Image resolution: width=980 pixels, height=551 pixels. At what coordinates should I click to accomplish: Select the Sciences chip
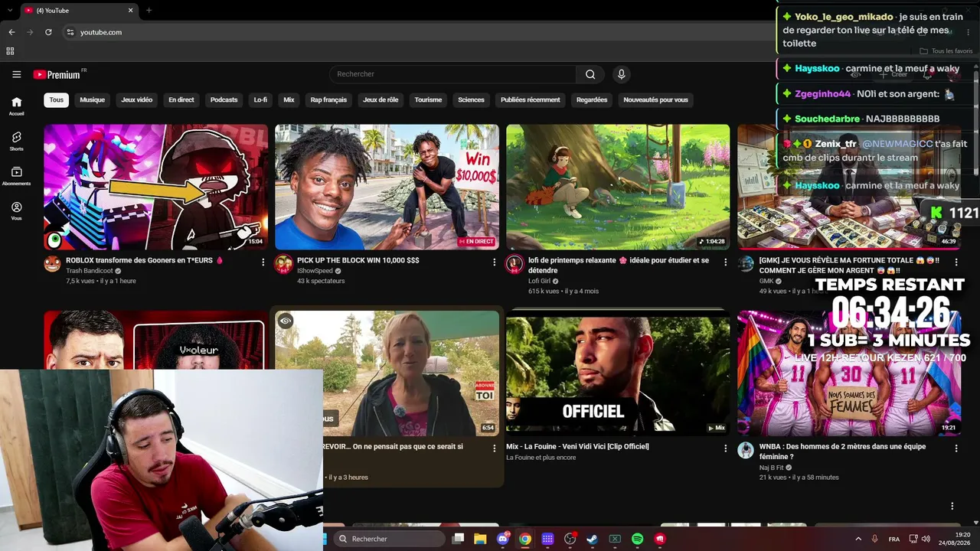[471, 99]
